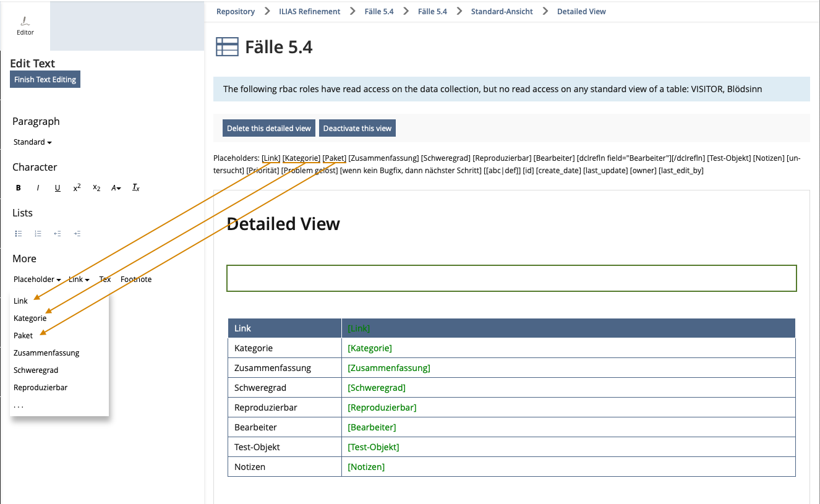Apply subscript formatting

(96, 188)
